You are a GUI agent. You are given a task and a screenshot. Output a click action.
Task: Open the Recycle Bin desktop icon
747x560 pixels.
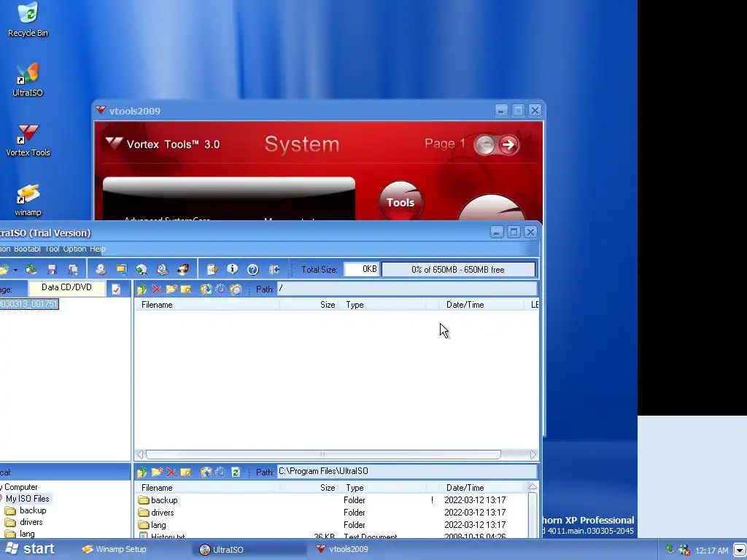coord(28,20)
